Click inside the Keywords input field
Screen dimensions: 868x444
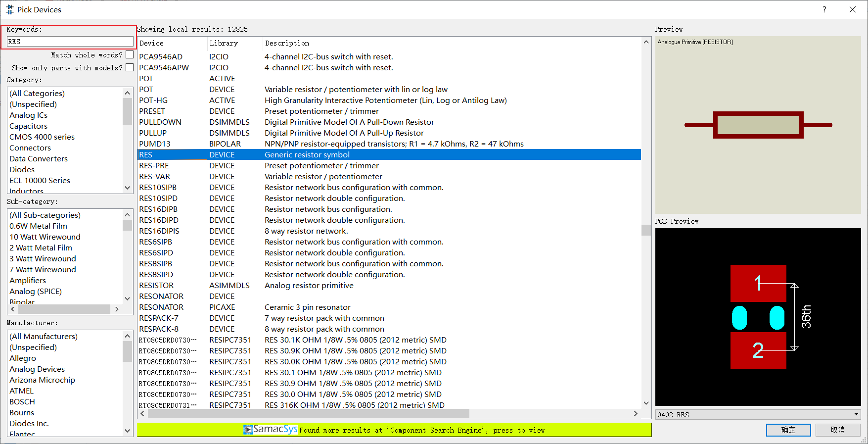click(70, 42)
